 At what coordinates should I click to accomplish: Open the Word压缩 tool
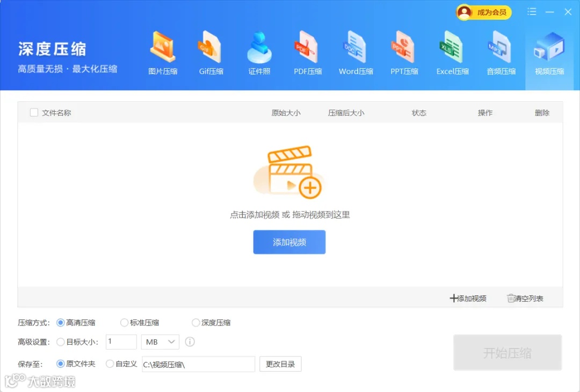(356, 51)
